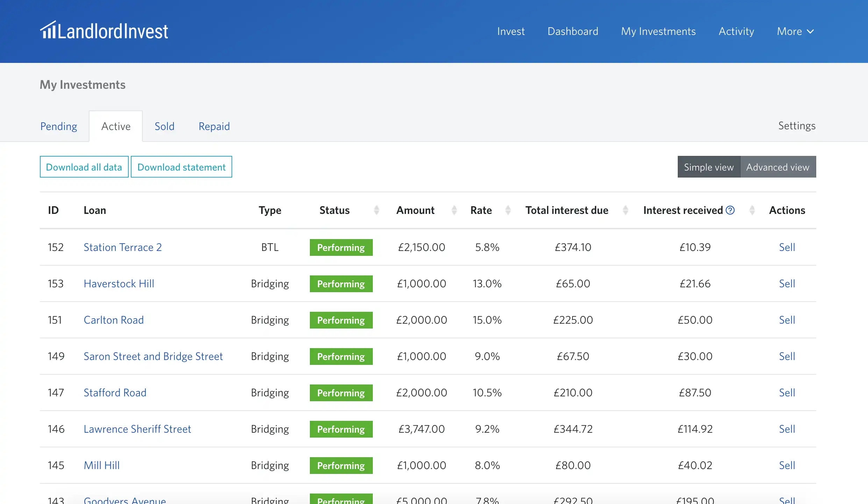Expand the More menu
The image size is (868, 504).
tap(795, 31)
